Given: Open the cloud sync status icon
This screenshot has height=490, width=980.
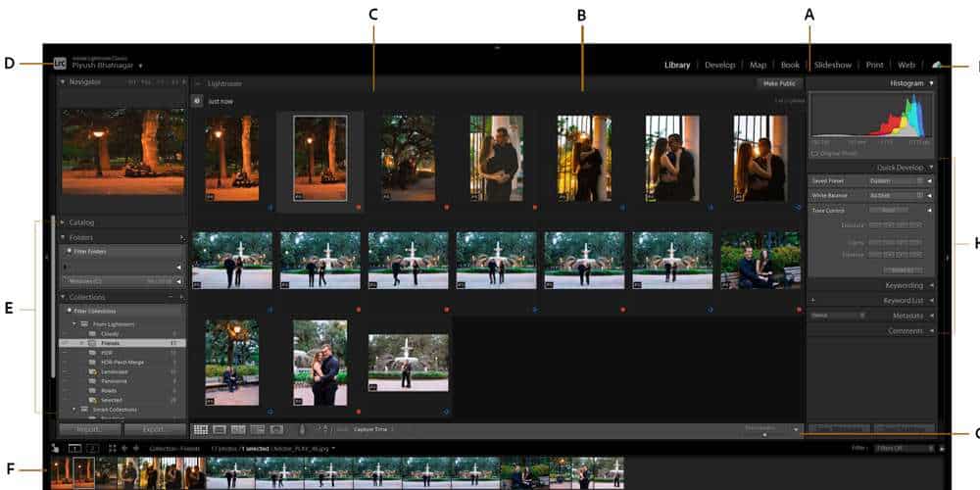Looking at the screenshot, I should click(x=937, y=65).
